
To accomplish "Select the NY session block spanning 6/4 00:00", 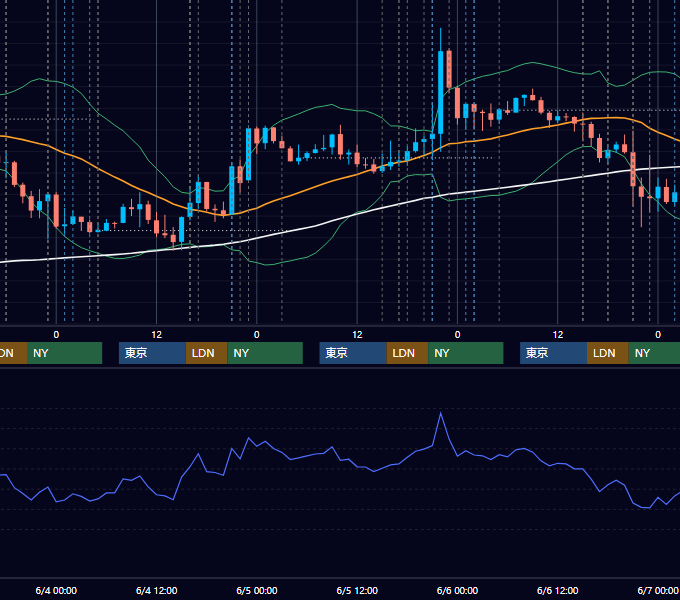I will point(64,353).
